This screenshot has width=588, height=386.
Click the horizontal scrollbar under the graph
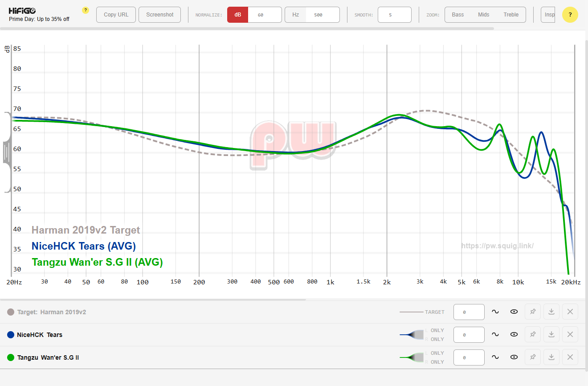click(153, 300)
